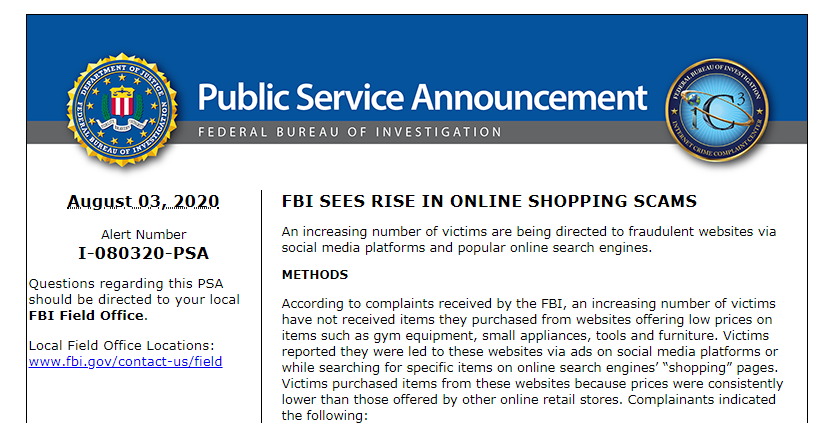Click the 'Questions regarding this PSA' text
The height and width of the screenshot is (423, 830).
(126, 284)
